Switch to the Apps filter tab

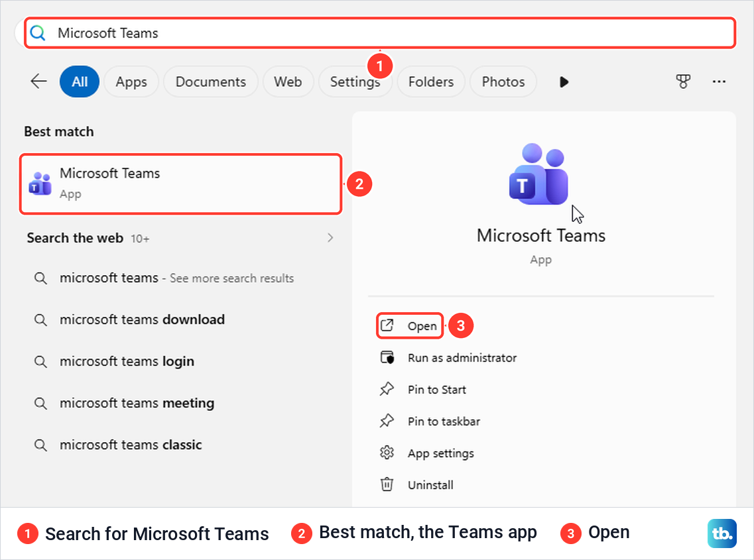[131, 82]
